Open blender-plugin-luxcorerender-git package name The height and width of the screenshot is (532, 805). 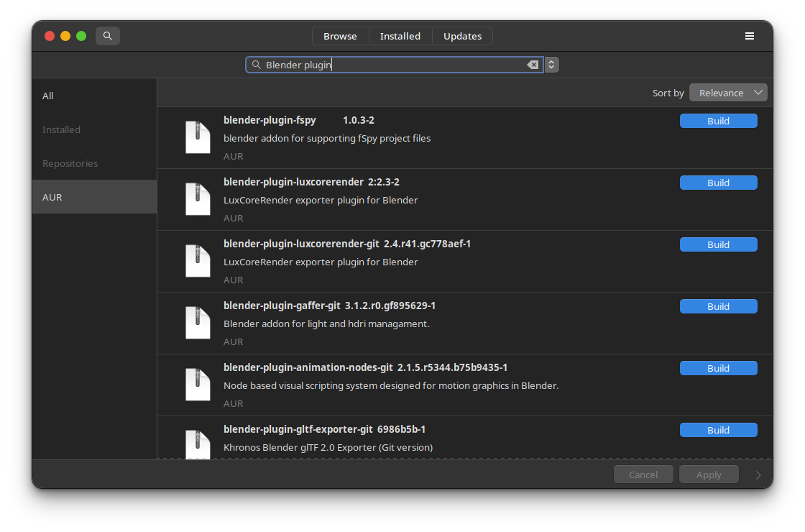click(301, 244)
